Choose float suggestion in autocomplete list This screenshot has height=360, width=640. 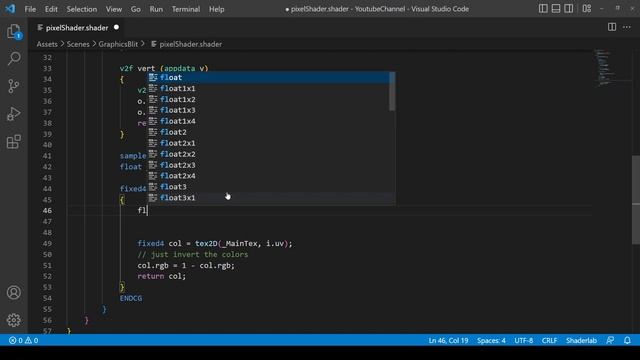268,78
